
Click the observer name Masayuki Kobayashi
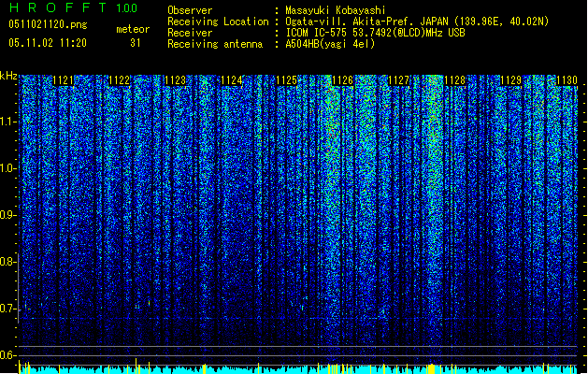point(335,10)
